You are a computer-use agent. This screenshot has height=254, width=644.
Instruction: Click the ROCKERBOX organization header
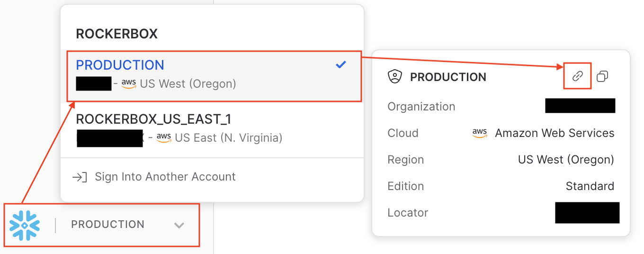[117, 34]
